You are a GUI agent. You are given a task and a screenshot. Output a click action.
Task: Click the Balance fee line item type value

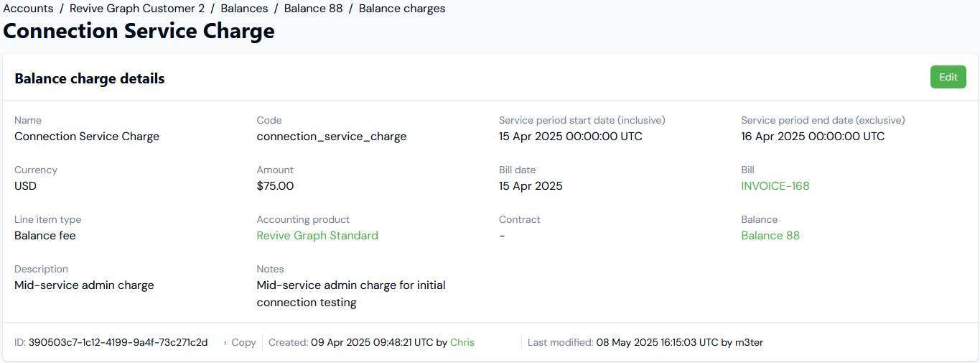click(x=45, y=235)
